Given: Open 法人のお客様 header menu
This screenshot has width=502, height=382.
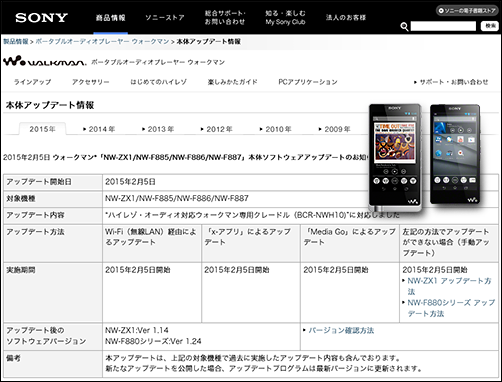Looking at the screenshot, I should pos(346,18).
